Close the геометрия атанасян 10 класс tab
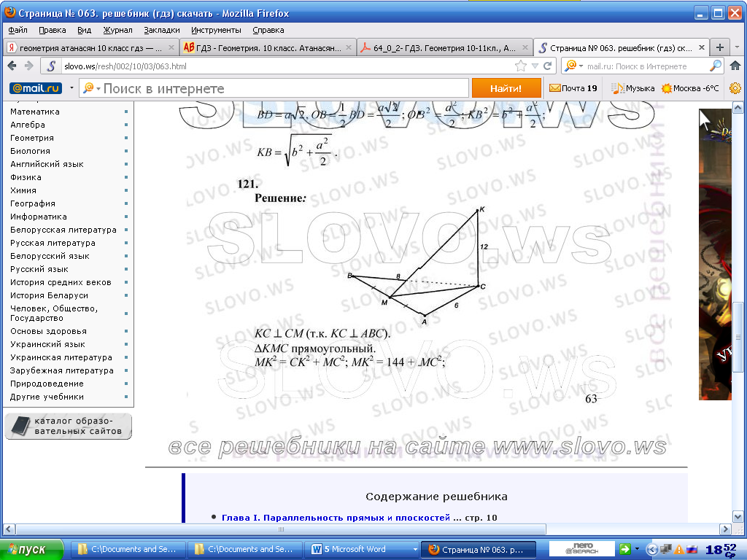747x560 pixels. coord(171,47)
